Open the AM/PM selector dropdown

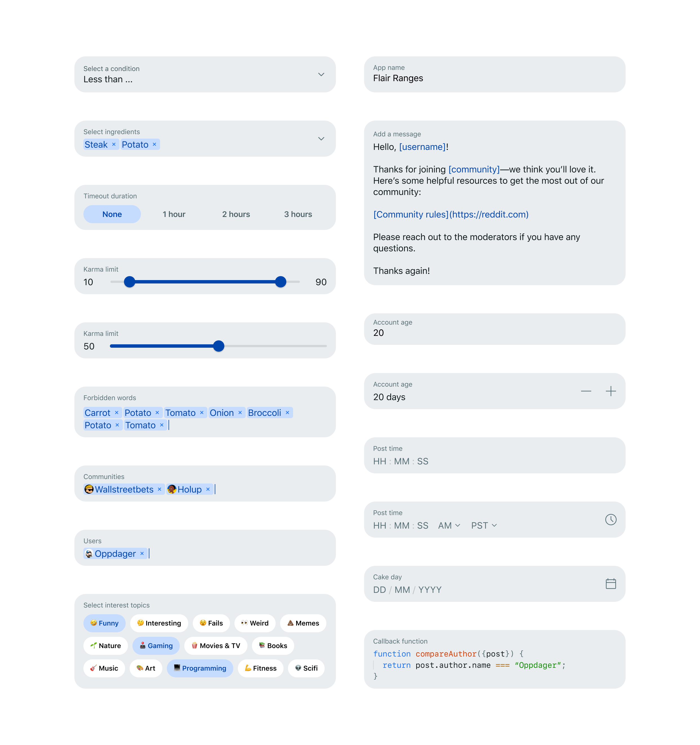pyautogui.click(x=449, y=526)
